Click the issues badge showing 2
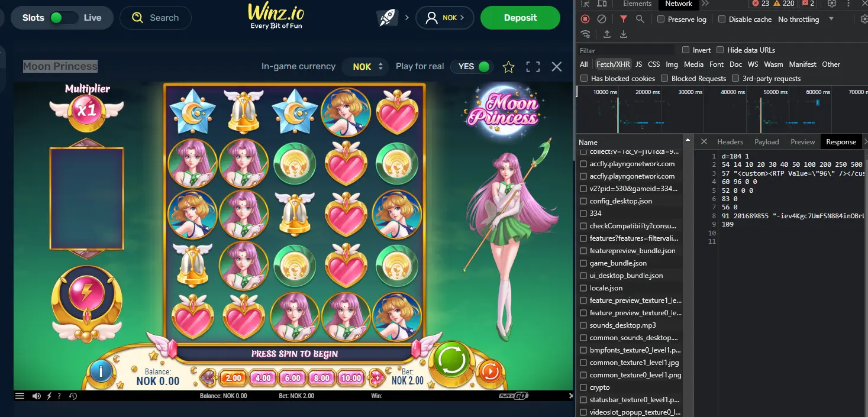 point(808,4)
